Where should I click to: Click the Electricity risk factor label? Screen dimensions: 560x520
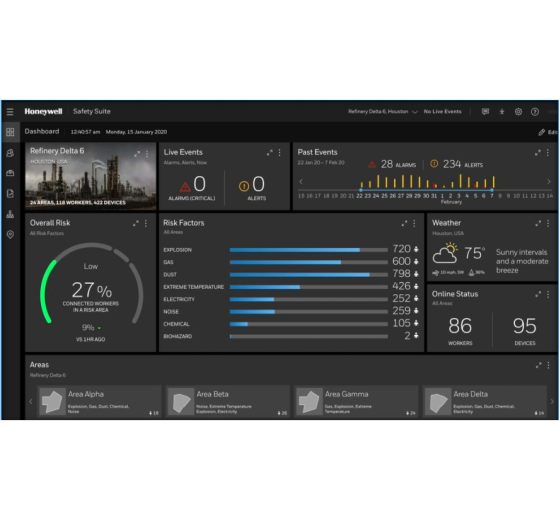coord(179,299)
